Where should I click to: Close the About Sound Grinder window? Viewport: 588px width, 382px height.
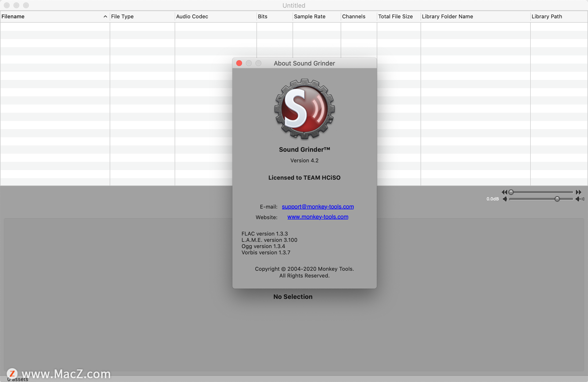tap(239, 63)
